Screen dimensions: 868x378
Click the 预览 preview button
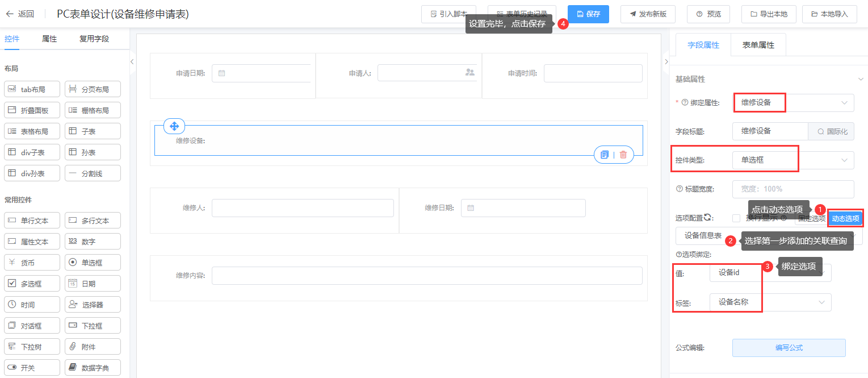[x=708, y=14]
